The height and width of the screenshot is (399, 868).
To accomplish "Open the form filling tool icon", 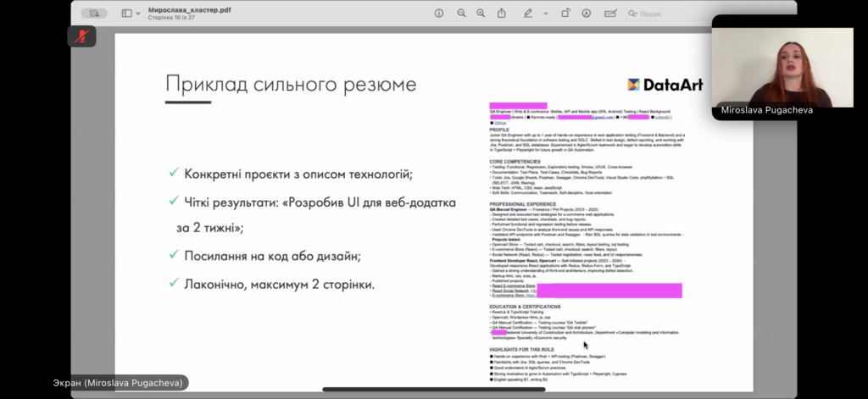I will 610,14.
